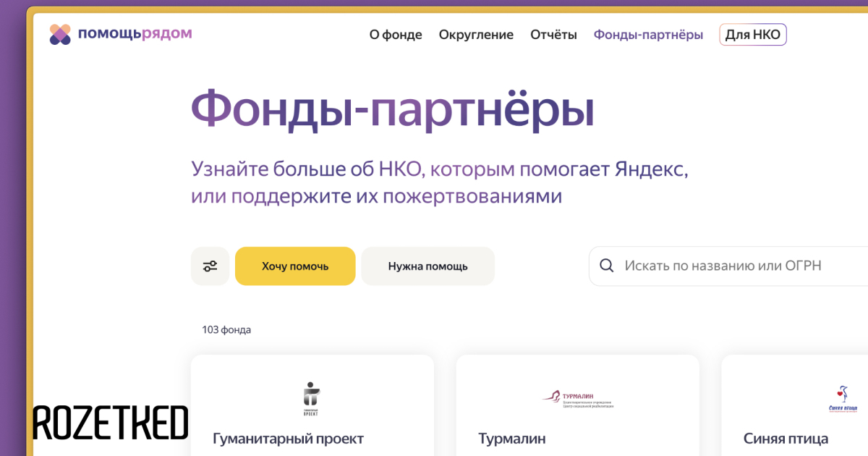Click the помощьрядом wordmark text

pyautogui.click(x=135, y=33)
